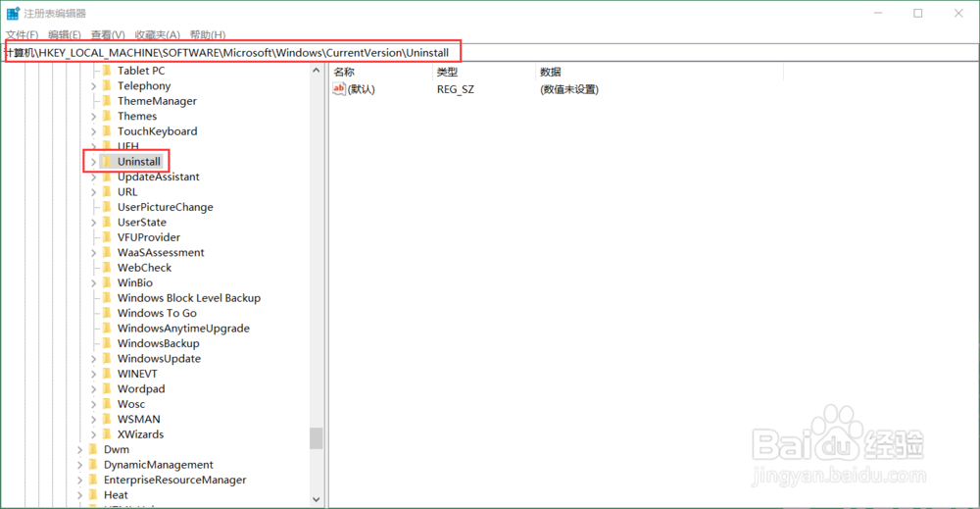980x509 pixels.
Task: Expand the Dwm key
Action: pyautogui.click(x=80, y=449)
